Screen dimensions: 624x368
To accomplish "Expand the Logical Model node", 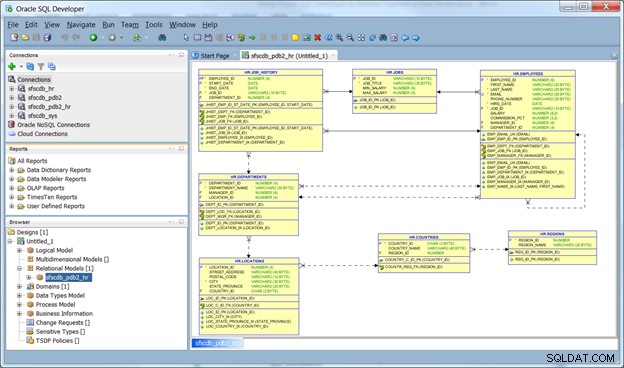I will click(19, 250).
